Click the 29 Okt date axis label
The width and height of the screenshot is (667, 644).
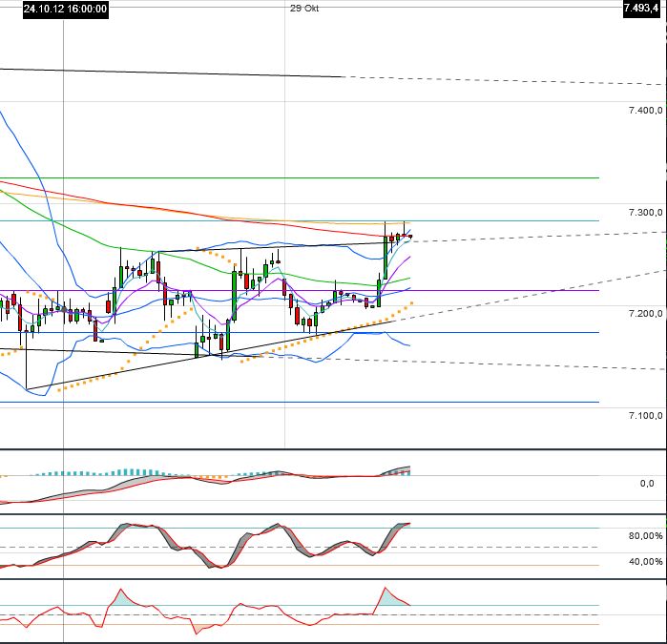click(x=304, y=8)
